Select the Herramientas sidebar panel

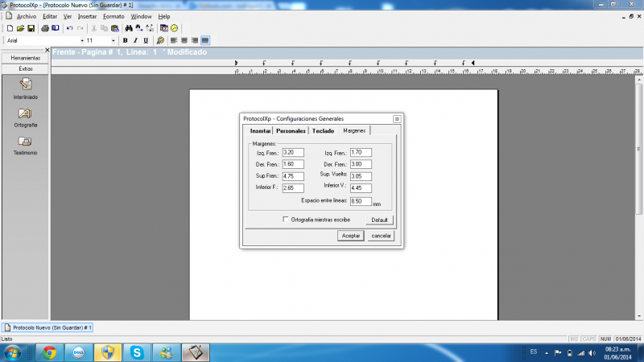pyautogui.click(x=26, y=58)
